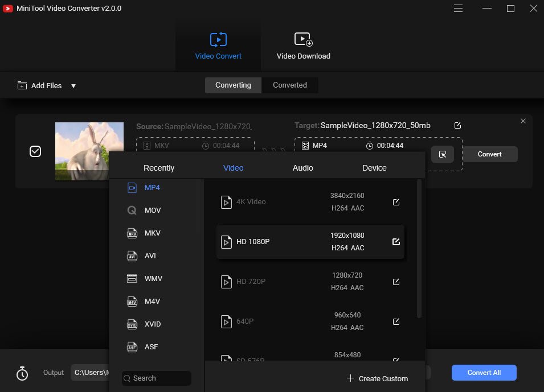This screenshot has width=544, height=392.
Task: Open the Recently used formats tab
Action: 159,168
